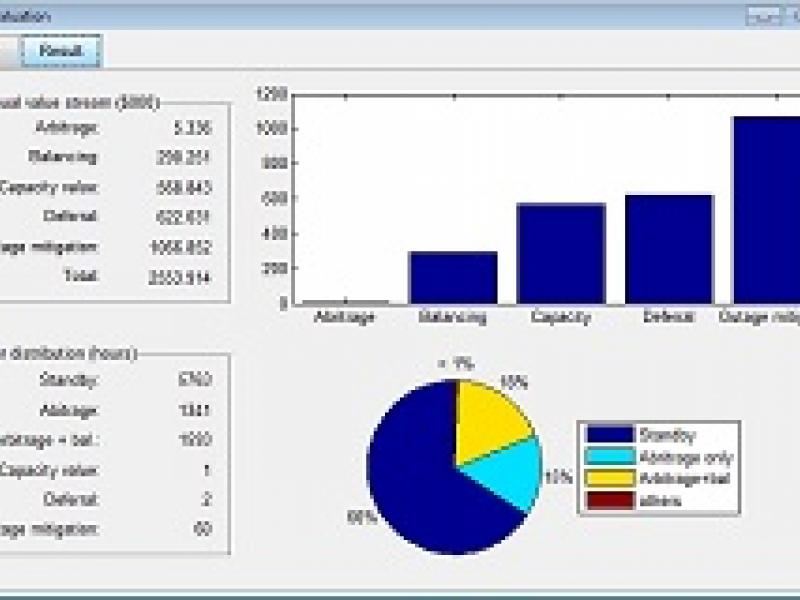The image size is (800, 600).
Task: Select the Arbitrage + bal. hours value
Action: point(195,439)
